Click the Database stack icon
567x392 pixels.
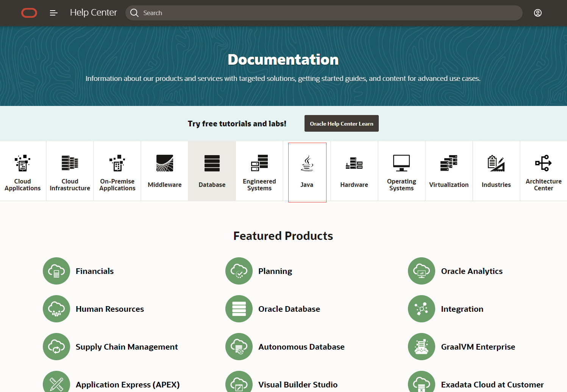[x=212, y=163]
